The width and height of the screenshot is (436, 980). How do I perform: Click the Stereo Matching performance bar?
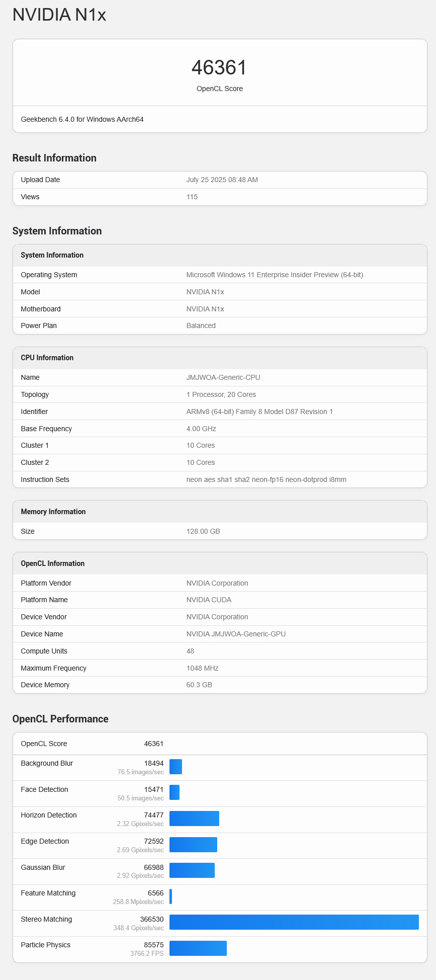click(294, 922)
